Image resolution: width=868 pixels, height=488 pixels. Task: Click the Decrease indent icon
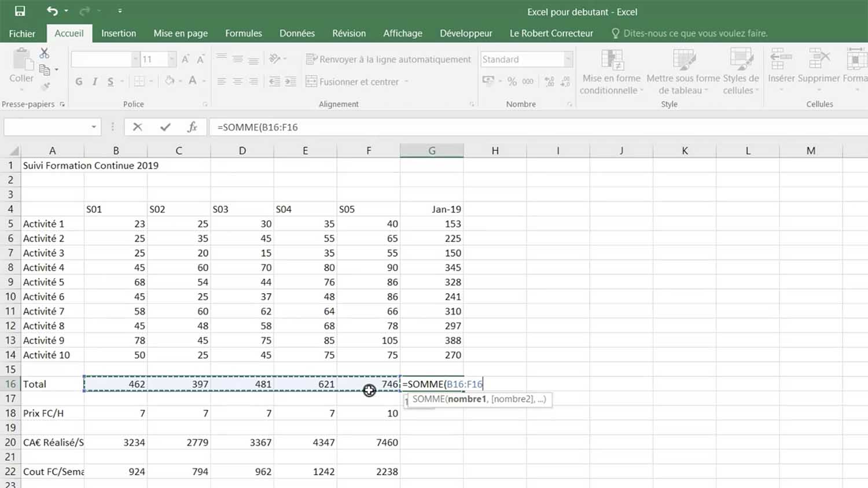click(x=274, y=82)
